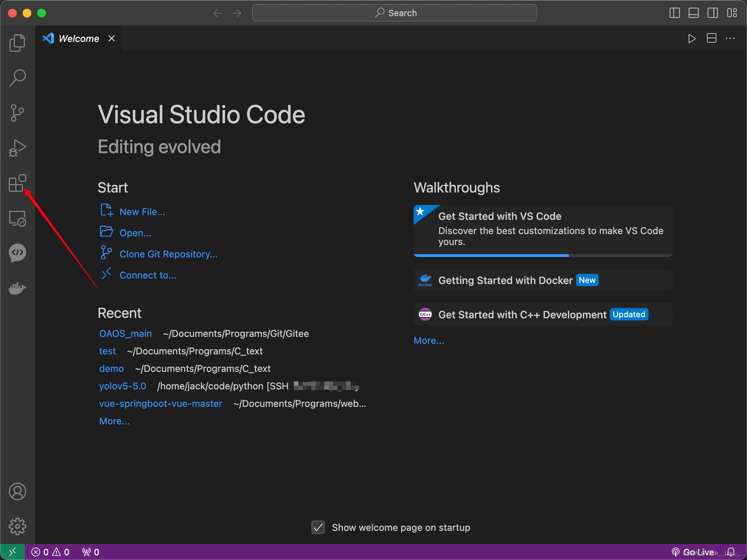Screen dimensions: 747x560
Task: Click the Search command center field
Action: click(x=394, y=13)
